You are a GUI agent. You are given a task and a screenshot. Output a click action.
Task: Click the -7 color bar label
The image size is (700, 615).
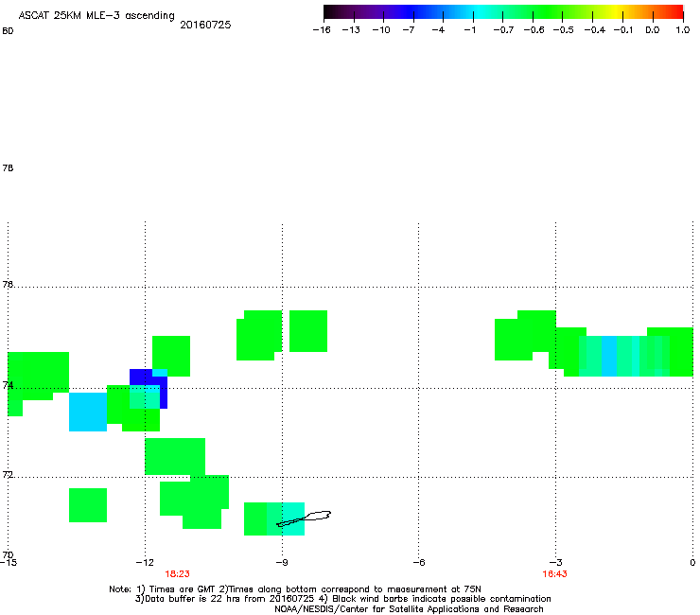[x=409, y=30]
